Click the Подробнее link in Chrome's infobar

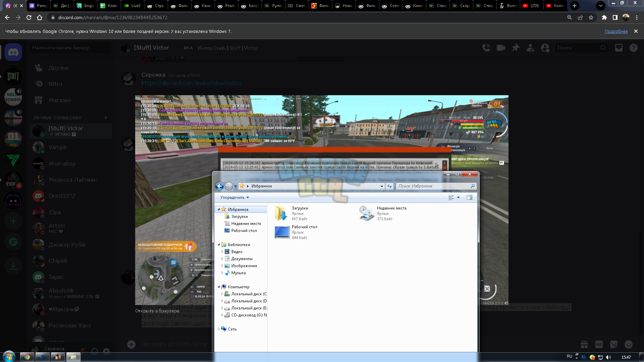[616, 32]
